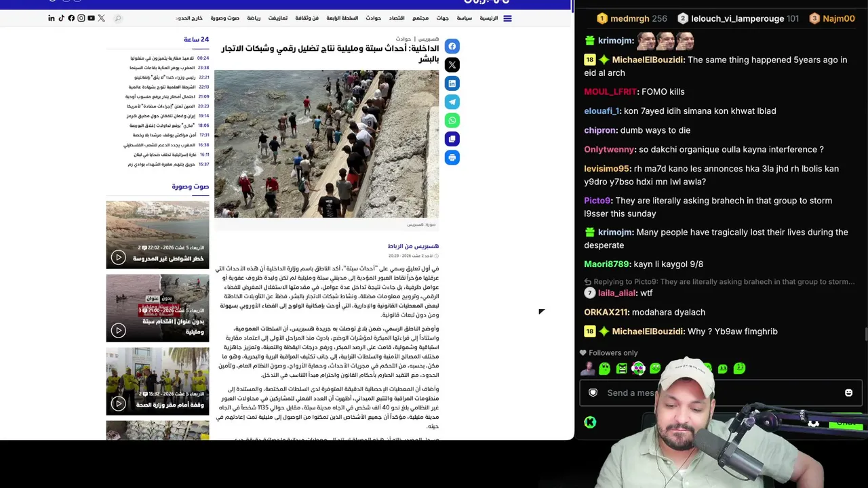868x488 pixels.
Task: Open the X link in the navbar
Action: (101, 18)
